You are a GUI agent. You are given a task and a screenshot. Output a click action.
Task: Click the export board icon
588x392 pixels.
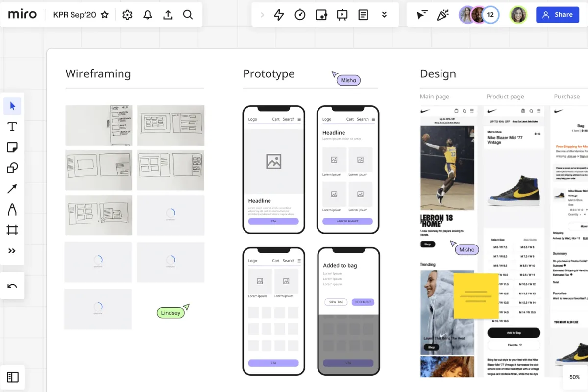tap(168, 15)
